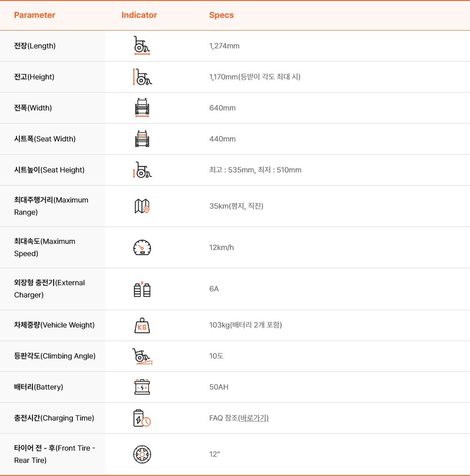This screenshot has width=470, height=476.
Task: Click the 1,170mm height value
Action: (x=255, y=77)
